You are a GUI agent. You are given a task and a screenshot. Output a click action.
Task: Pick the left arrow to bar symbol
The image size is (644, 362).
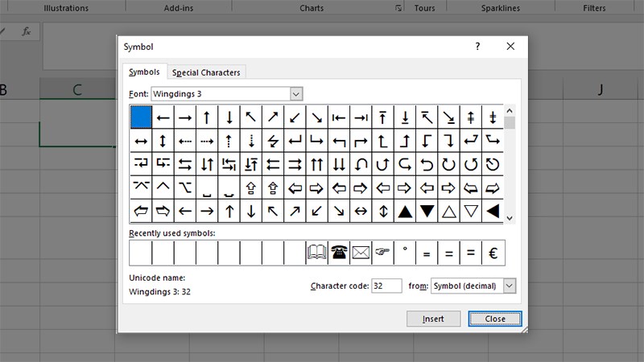point(339,118)
